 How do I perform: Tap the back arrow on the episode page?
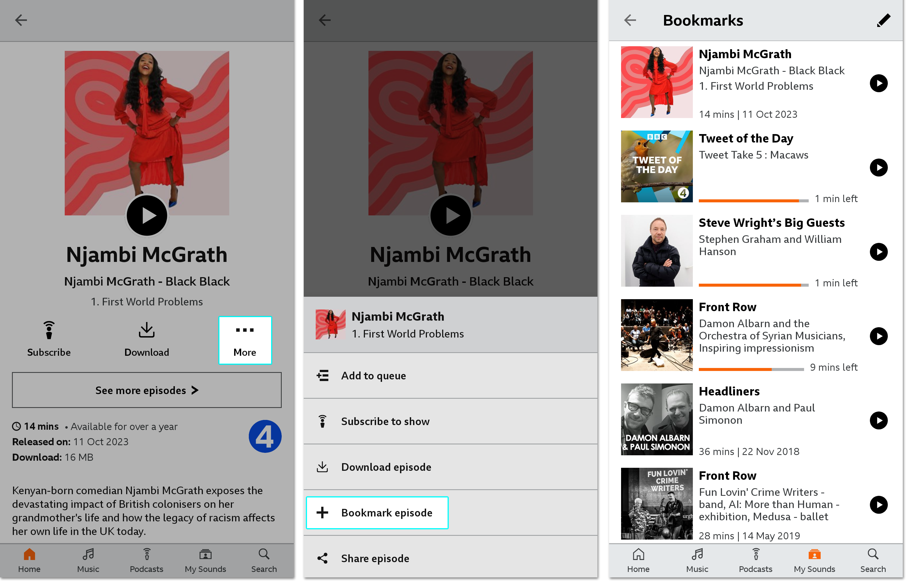coord(21,20)
